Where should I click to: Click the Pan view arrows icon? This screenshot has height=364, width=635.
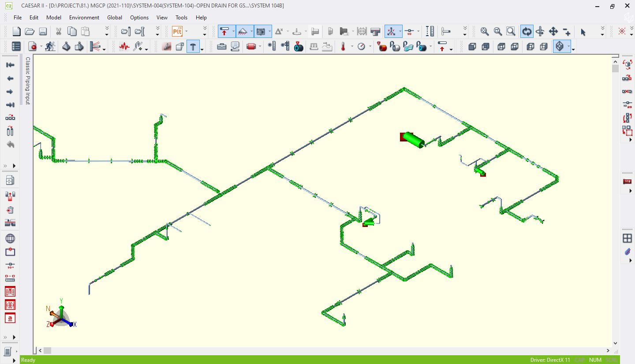point(553,31)
